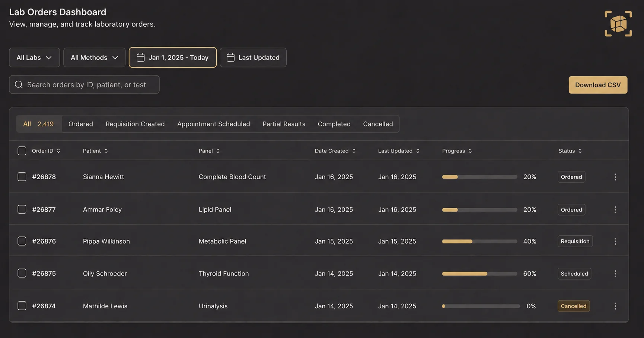Click the Scheduled status badge
Viewport: 644px width, 338px height.
click(x=574, y=274)
